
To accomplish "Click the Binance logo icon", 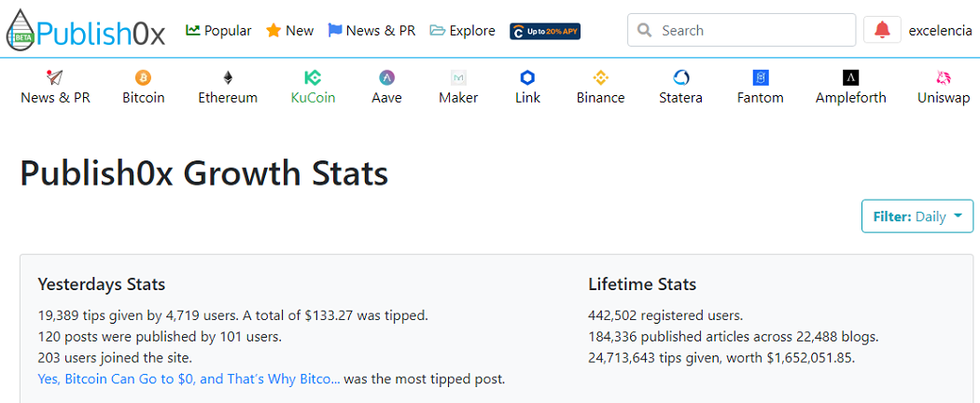I will (601, 77).
